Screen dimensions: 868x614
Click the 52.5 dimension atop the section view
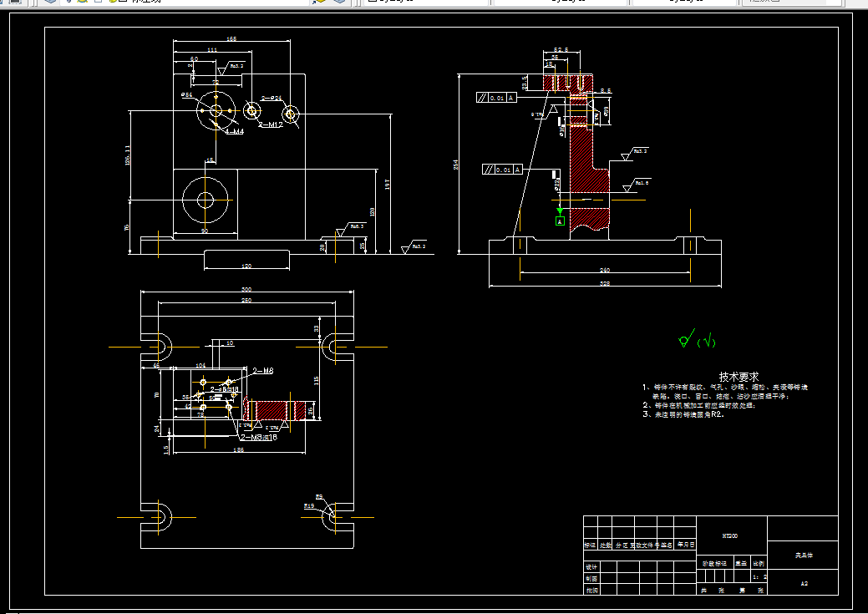pos(561,50)
